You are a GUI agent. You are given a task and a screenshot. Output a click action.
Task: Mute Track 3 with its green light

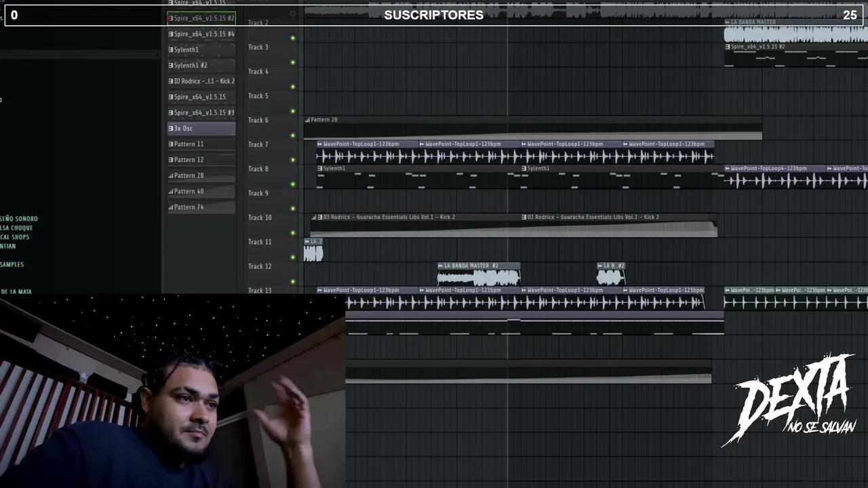tap(293, 62)
